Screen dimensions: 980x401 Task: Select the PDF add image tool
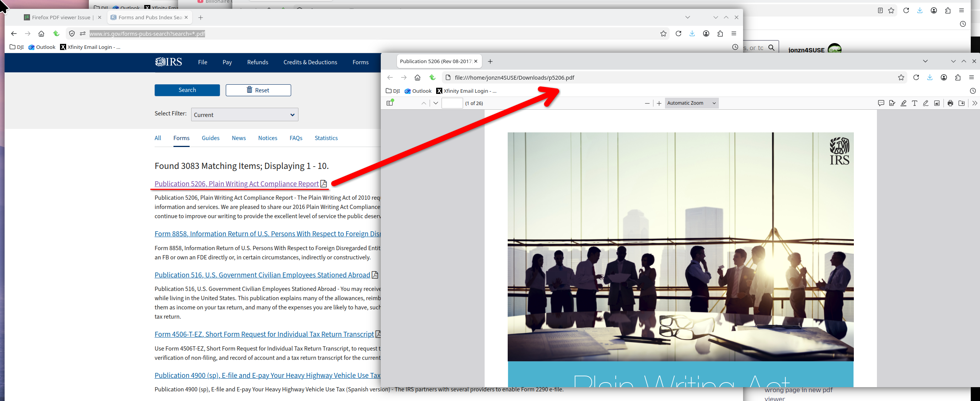tap(937, 103)
